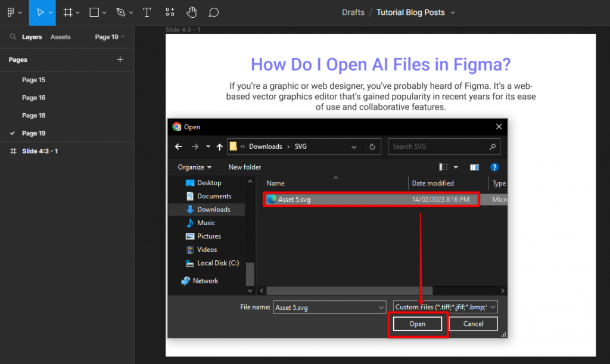Open the Resources tool
The image size is (610, 364).
[x=170, y=13]
